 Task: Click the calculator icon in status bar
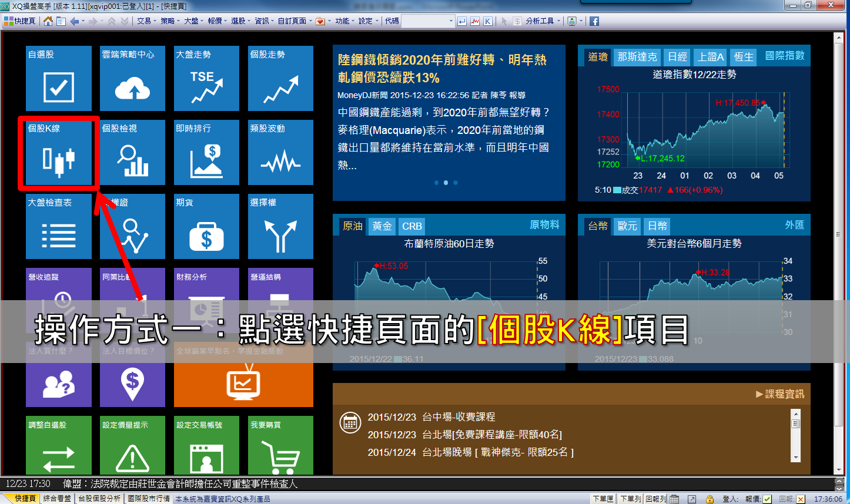click(x=674, y=499)
